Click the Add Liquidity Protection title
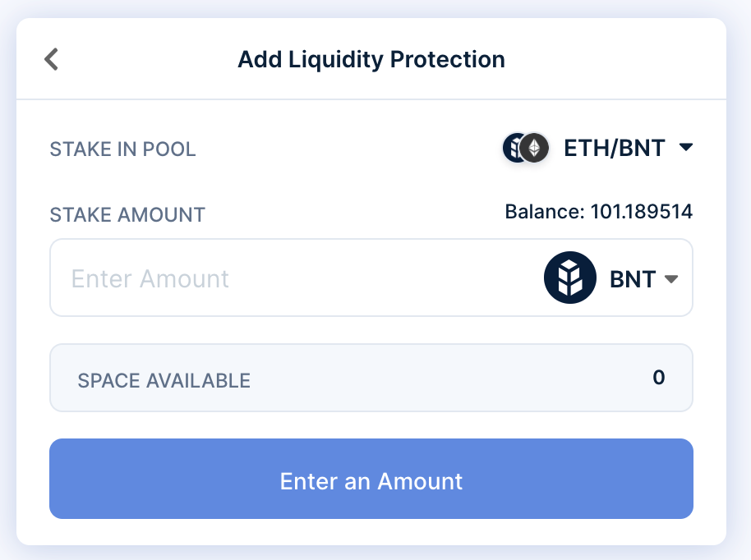Screen dimensions: 751x560 coord(371,59)
